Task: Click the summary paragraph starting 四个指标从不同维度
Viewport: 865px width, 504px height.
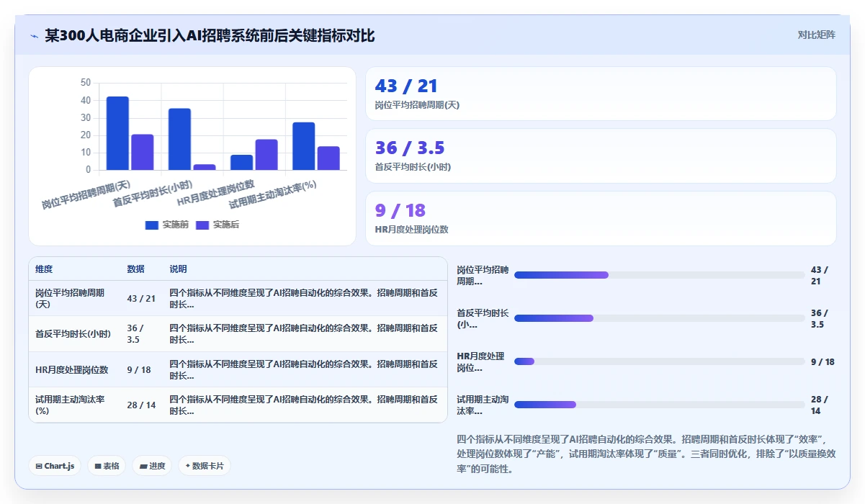Action: [646, 454]
